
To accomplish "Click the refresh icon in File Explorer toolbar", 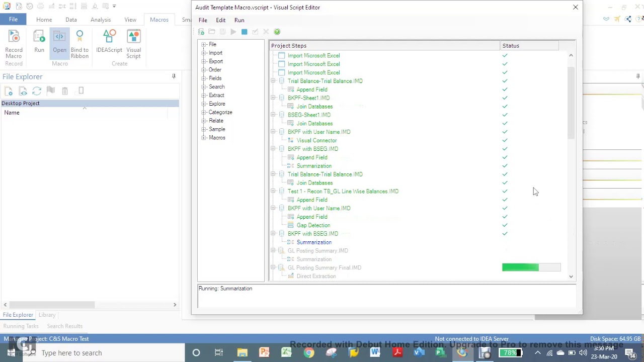I will 37,91.
